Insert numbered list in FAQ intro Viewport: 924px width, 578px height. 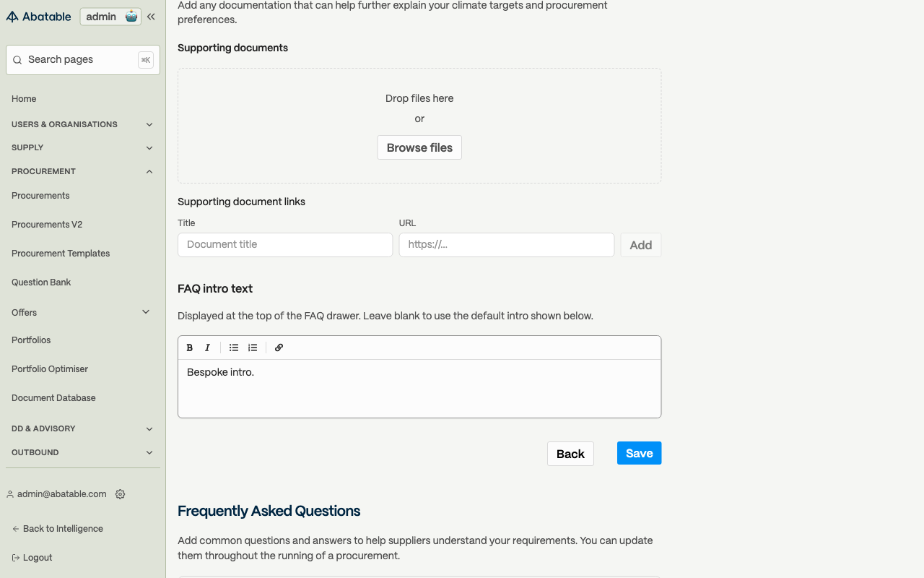tap(253, 348)
